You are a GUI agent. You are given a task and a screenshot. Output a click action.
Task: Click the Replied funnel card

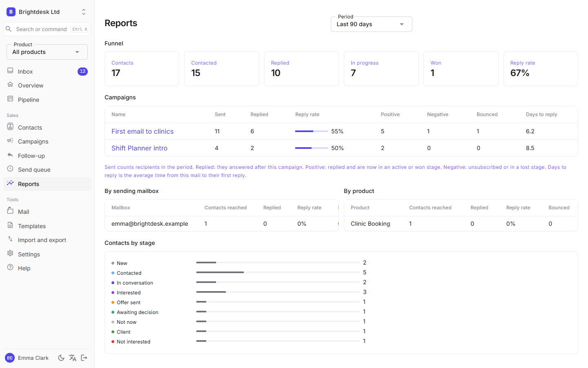pyautogui.click(x=301, y=69)
